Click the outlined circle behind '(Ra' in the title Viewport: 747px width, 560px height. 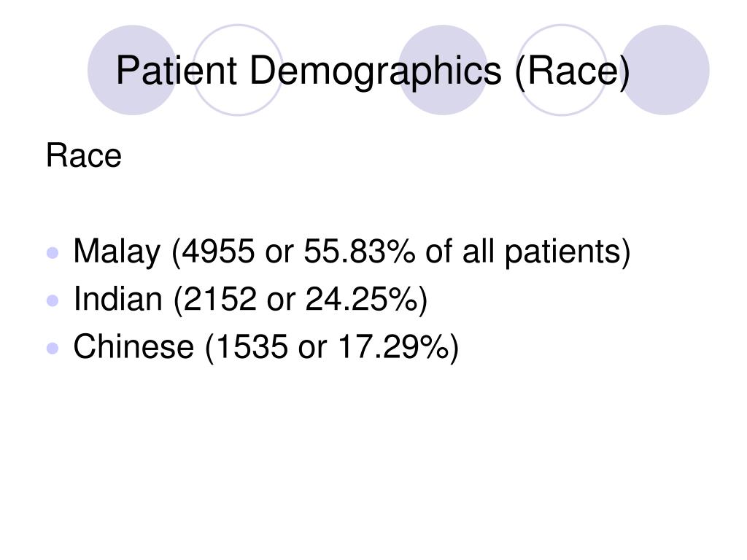[562, 70]
